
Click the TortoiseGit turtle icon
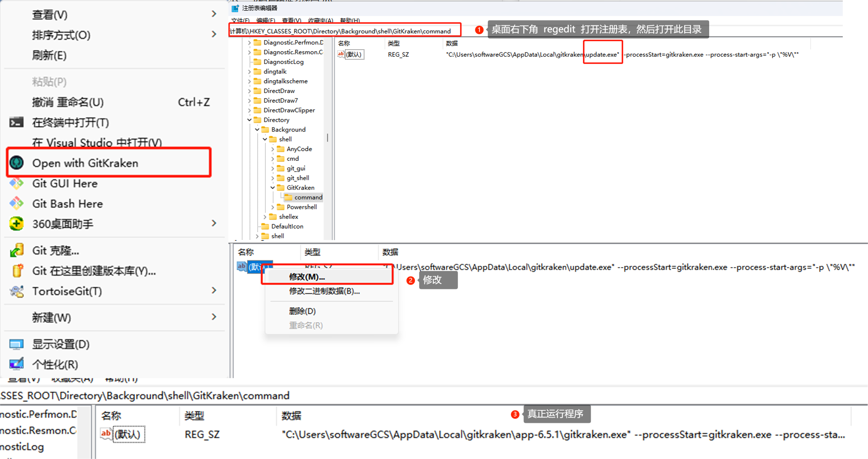pos(17,291)
